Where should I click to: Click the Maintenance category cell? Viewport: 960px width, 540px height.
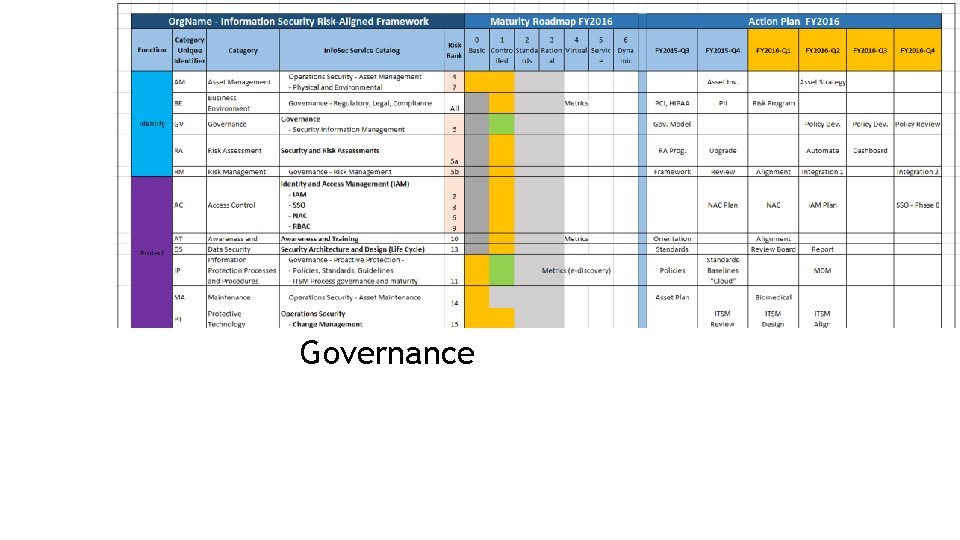242,298
